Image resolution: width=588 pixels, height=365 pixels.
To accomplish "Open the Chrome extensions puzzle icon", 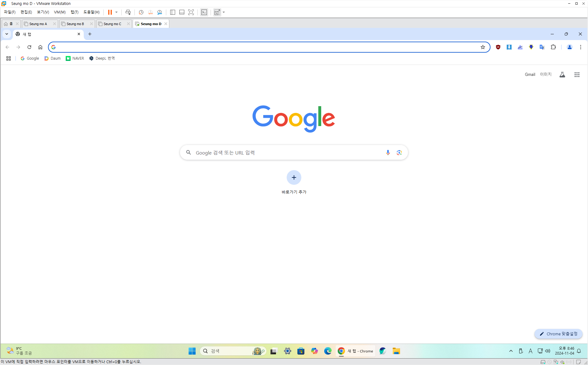I will 553,47.
